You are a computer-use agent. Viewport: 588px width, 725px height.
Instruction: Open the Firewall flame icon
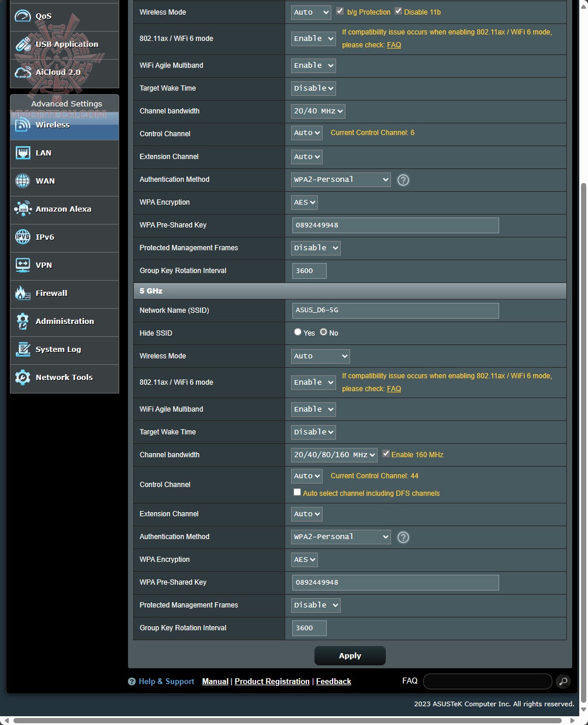[22, 293]
